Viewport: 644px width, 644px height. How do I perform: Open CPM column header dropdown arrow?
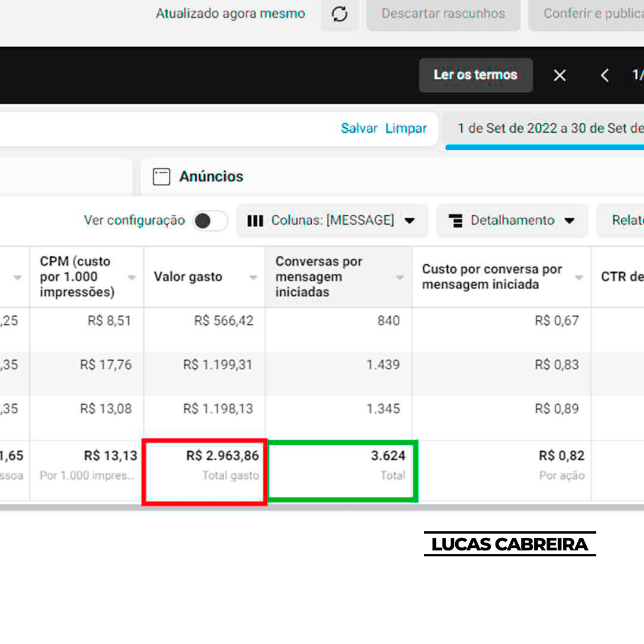pos(132,277)
